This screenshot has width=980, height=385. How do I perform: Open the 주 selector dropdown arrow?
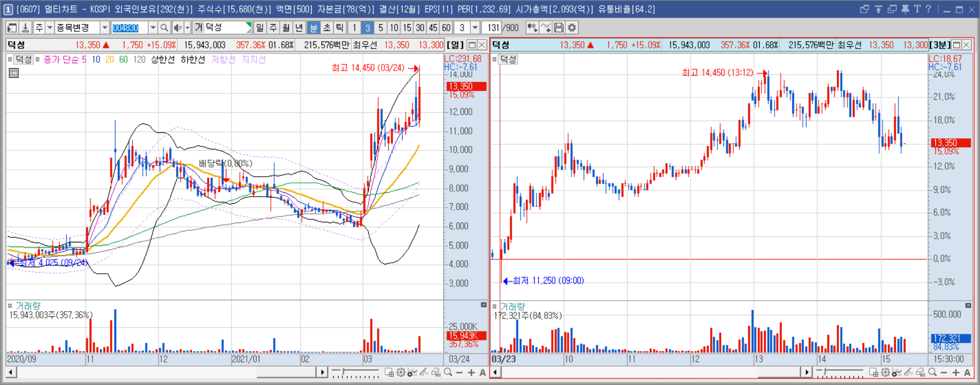point(50,28)
